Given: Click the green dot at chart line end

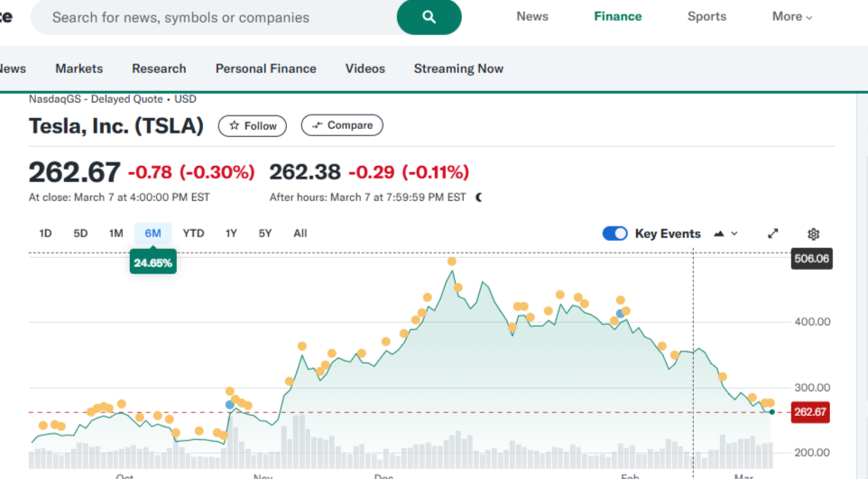Looking at the screenshot, I should pyautogui.click(x=771, y=412).
